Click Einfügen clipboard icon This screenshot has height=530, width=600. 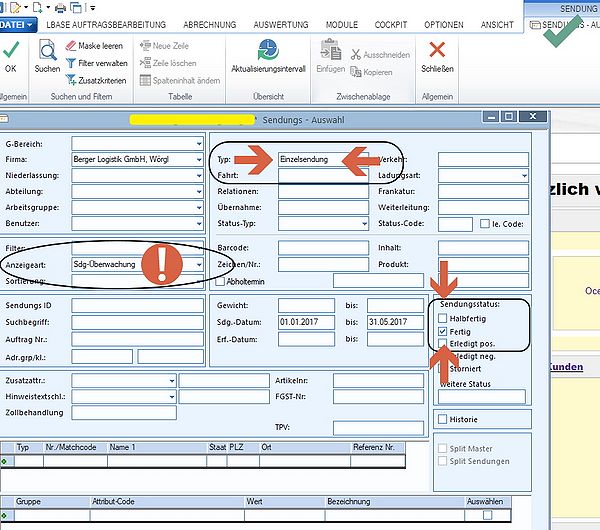tap(331, 50)
